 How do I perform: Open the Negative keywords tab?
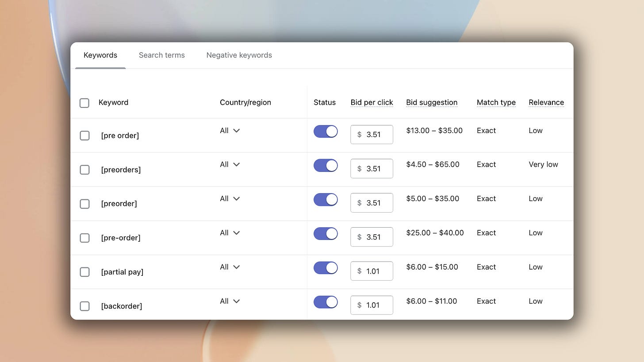(239, 55)
